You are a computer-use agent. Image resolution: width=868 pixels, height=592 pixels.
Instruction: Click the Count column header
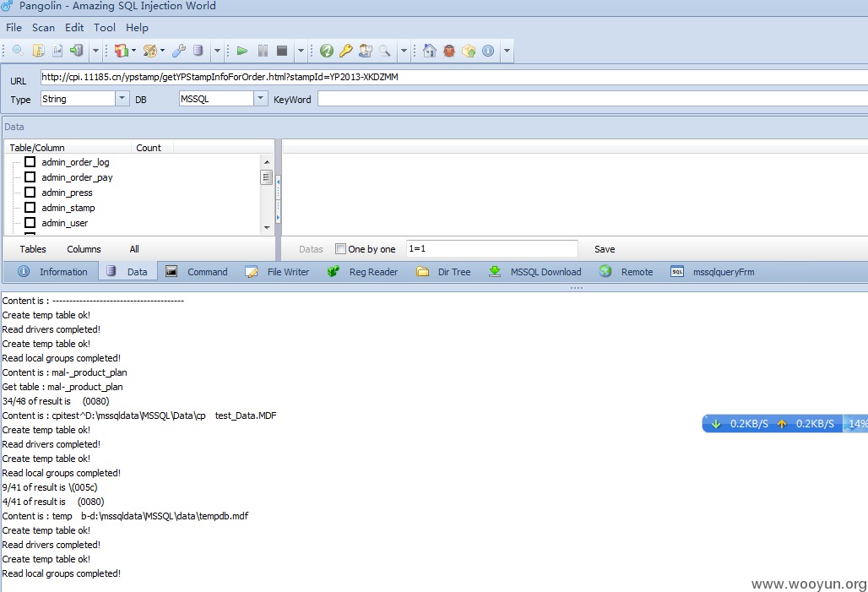pyautogui.click(x=152, y=147)
